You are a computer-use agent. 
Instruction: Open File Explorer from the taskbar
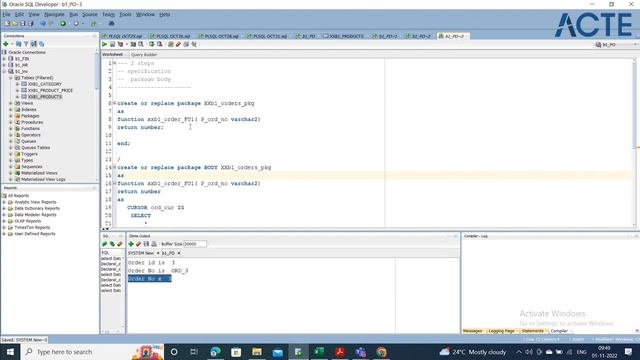(257, 352)
